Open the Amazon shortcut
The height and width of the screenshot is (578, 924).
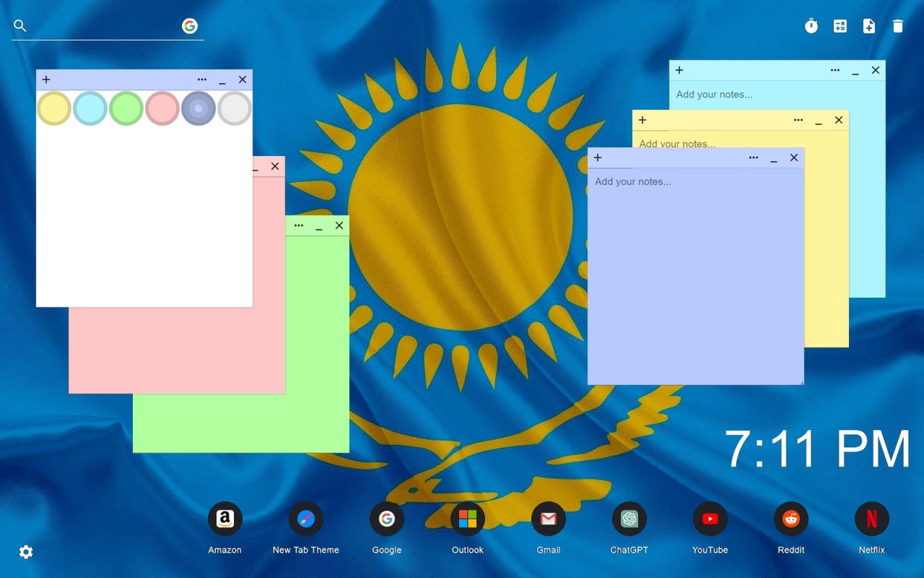pyautogui.click(x=225, y=519)
